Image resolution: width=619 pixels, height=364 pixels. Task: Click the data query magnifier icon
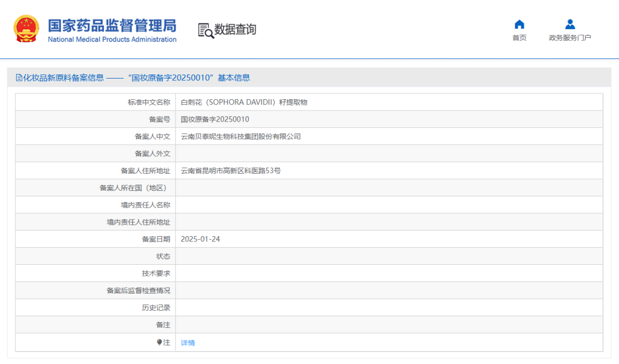(206, 31)
